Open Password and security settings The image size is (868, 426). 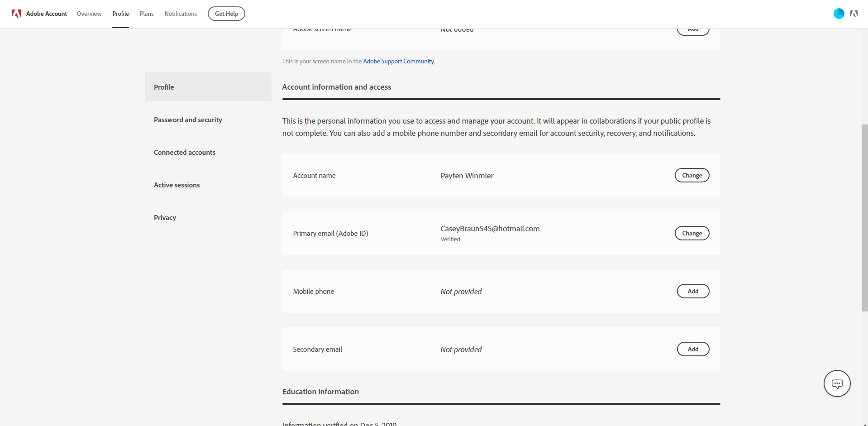coord(188,120)
